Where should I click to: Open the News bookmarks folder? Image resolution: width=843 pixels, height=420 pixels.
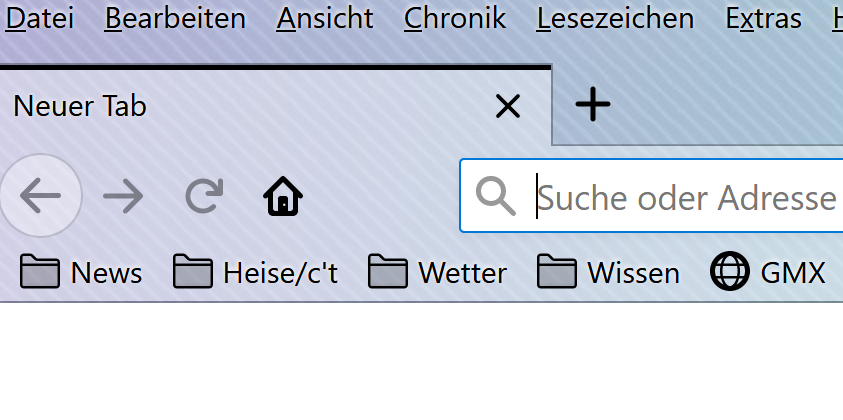click(81, 271)
